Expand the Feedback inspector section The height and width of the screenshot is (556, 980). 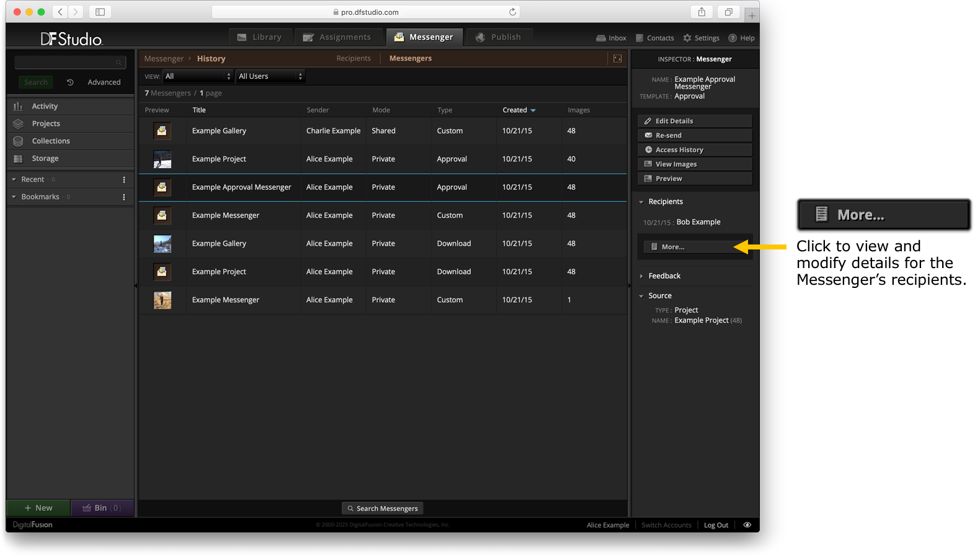click(x=641, y=276)
